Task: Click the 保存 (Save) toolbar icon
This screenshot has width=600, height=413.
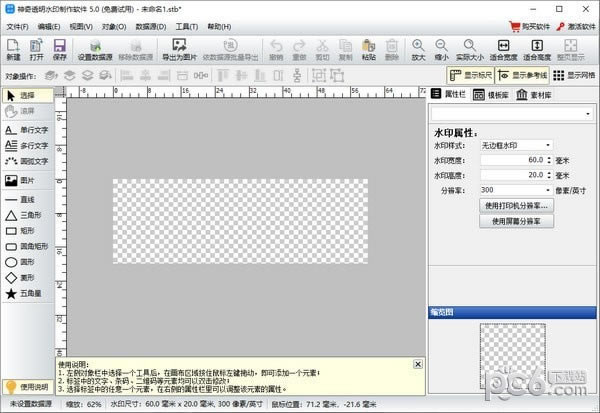Action: (x=60, y=48)
